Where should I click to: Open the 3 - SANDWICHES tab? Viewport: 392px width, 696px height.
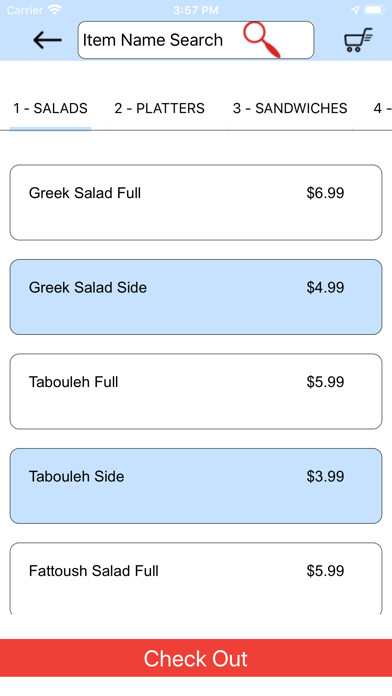click(290, 108)
